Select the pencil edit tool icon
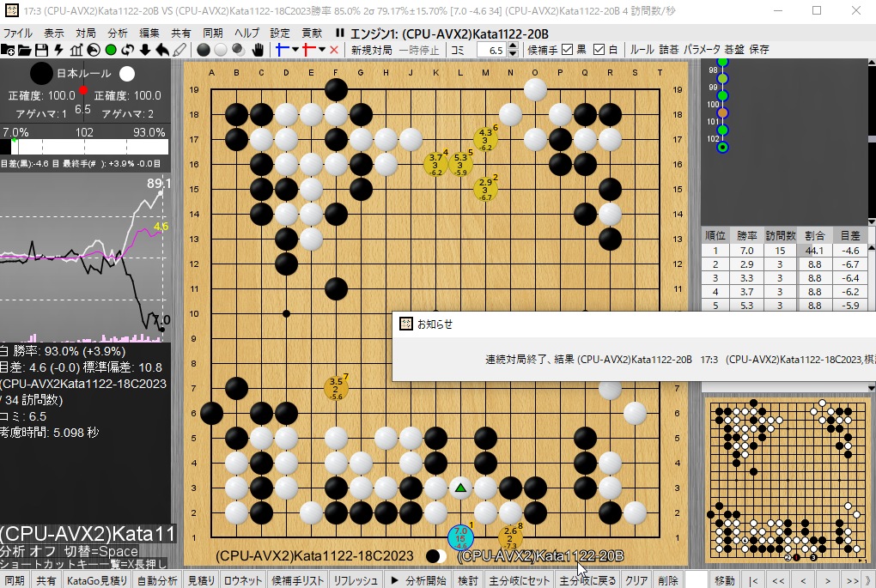 [x=179, y=51]
